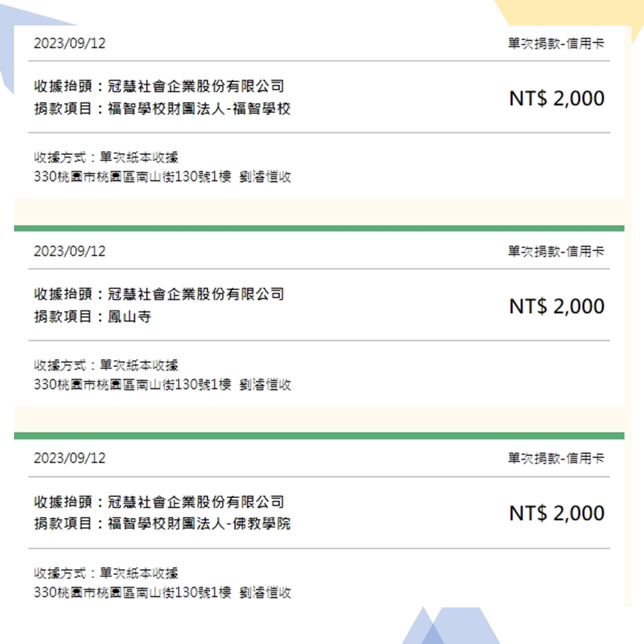Viewport: 644px width, 644px height.
Task: Click green divider bar above the 佛教學院 record
Action: point(319,436)
